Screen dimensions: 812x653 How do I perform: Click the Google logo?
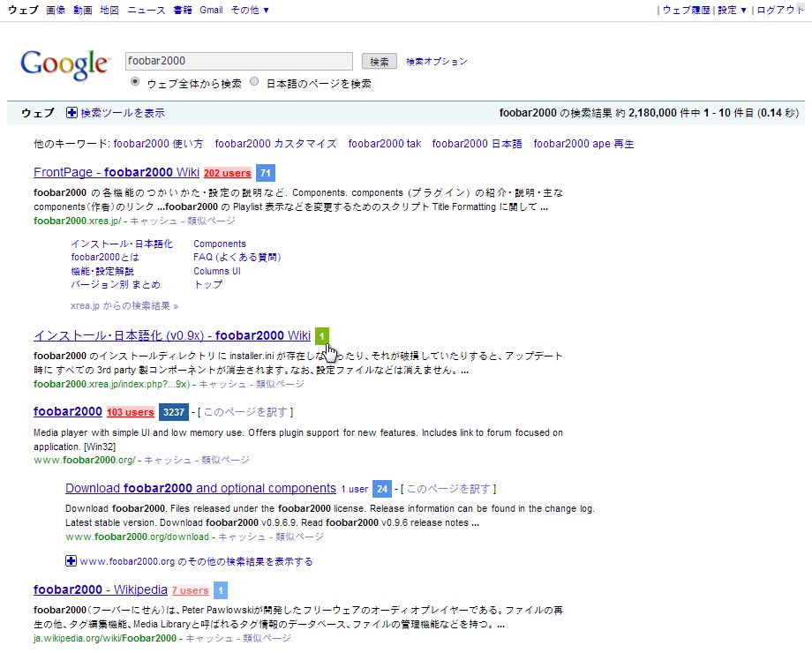[x=64, y=66]
